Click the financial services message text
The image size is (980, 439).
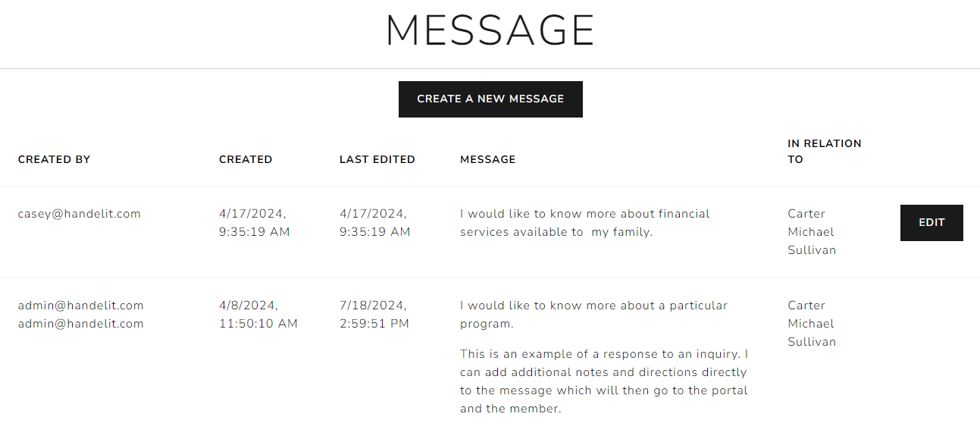click(x=584, y=223)
